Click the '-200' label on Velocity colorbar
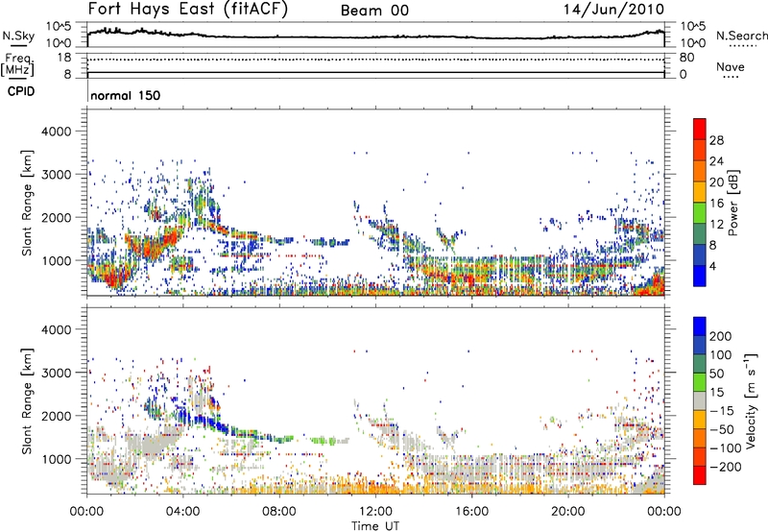Image resolution: width=768 pixels, height=532 pixels. [726, 467]
